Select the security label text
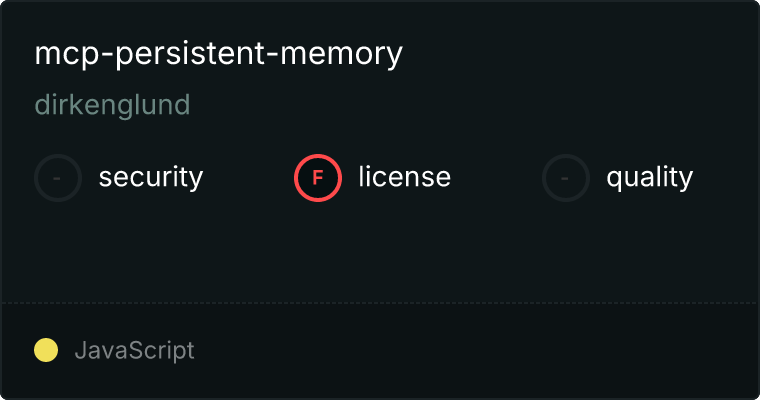The width and height of the screenshot is (760, 400). coord(151,177)
